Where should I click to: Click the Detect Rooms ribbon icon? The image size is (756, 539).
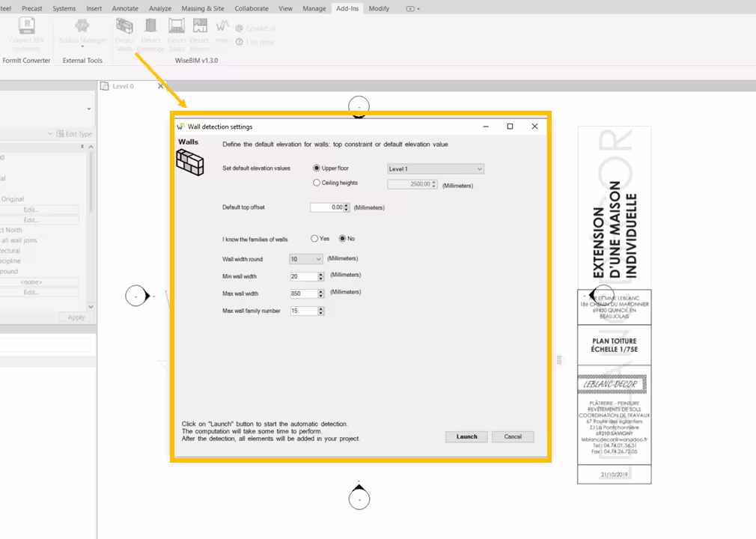tap(200, 28)
